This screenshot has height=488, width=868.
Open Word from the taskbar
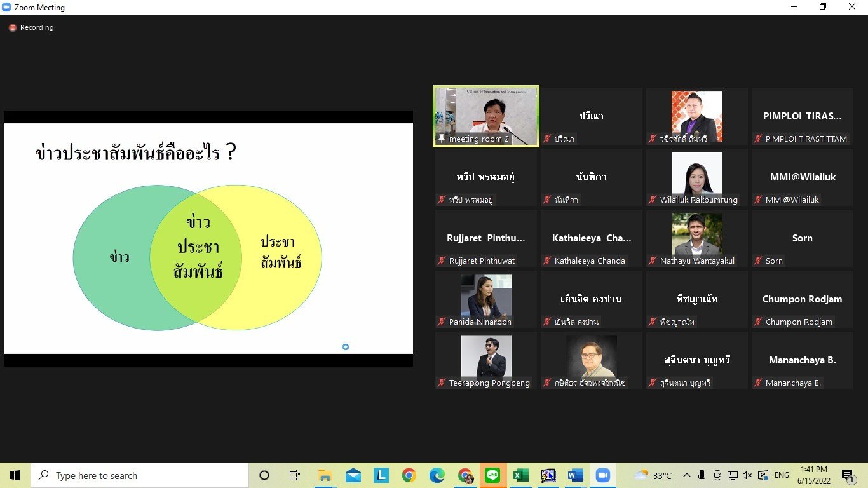click(575, 475)
